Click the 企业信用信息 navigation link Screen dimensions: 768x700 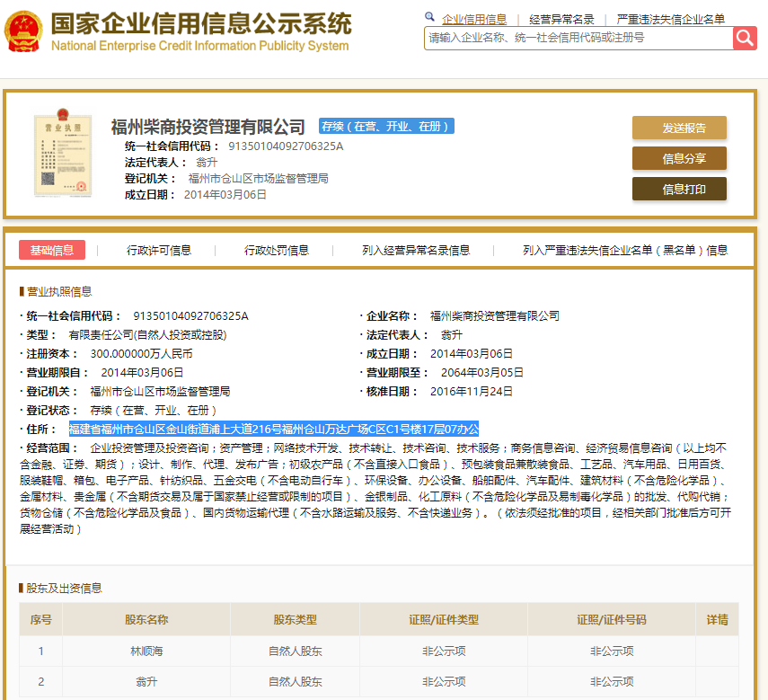(x=474, y=18)
